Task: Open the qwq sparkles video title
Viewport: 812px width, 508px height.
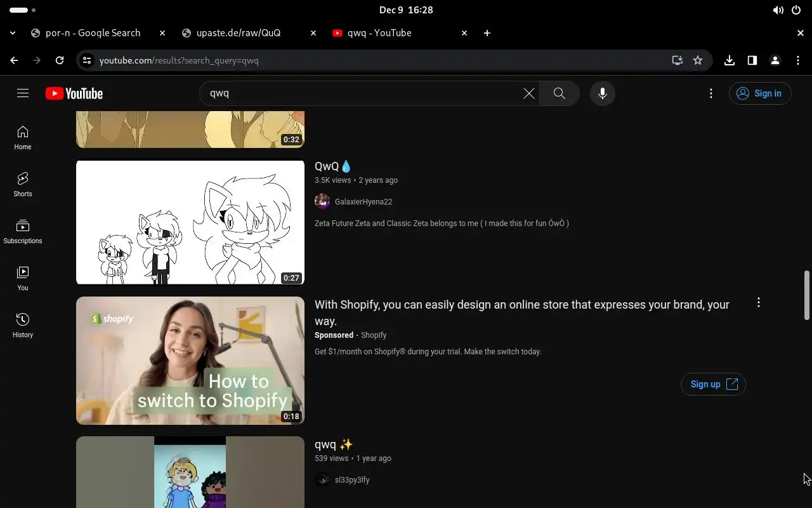Action: 334,444
